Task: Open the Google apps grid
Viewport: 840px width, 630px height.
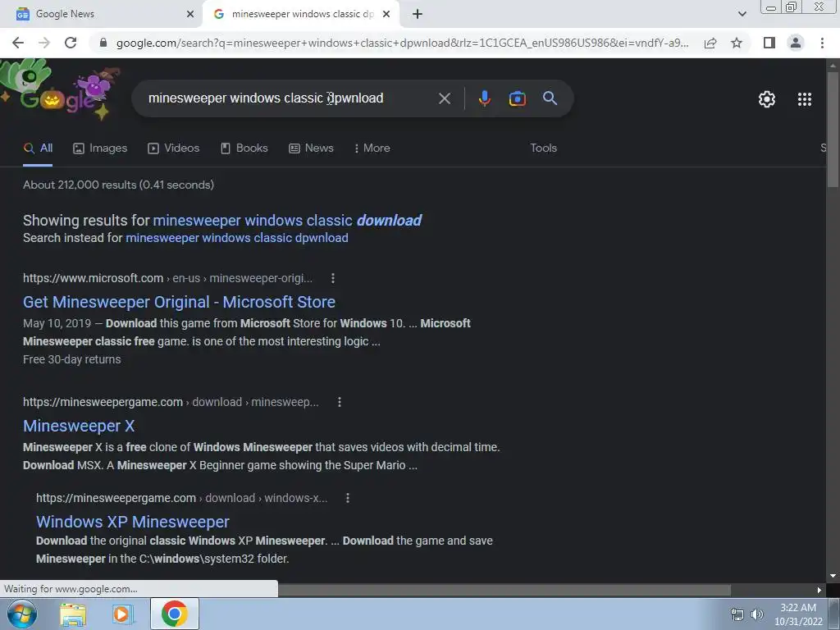Action: pos(804,99)
